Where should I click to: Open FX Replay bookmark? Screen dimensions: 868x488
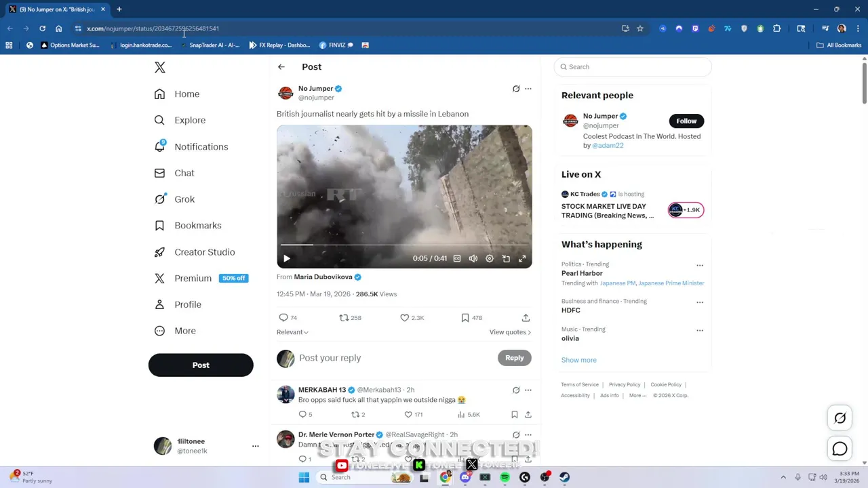point(279,45)
